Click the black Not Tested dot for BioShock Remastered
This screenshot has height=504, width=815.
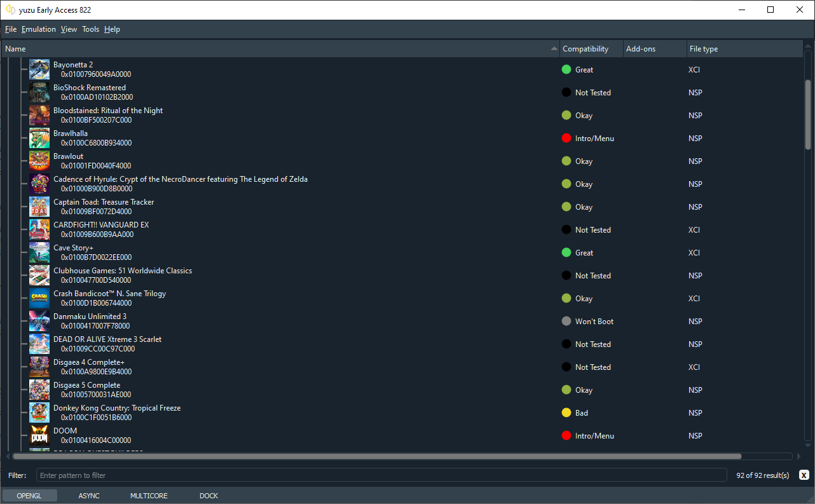point(566,92)
